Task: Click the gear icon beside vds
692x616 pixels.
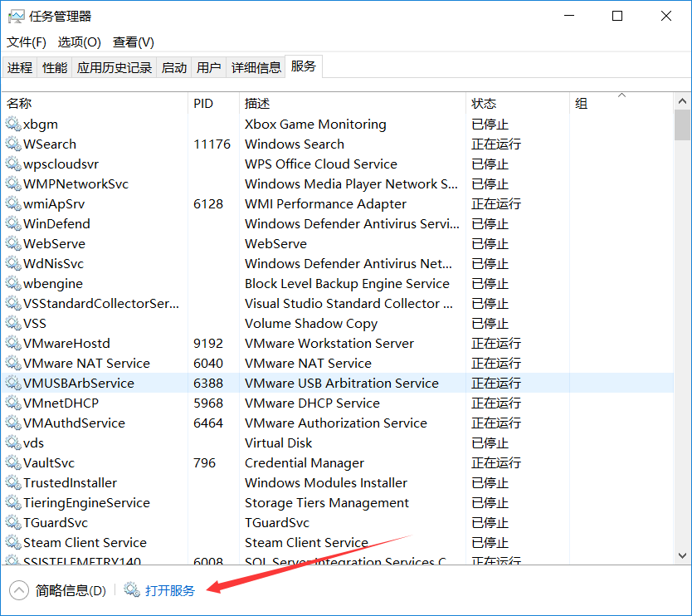Action: point(13,442)
